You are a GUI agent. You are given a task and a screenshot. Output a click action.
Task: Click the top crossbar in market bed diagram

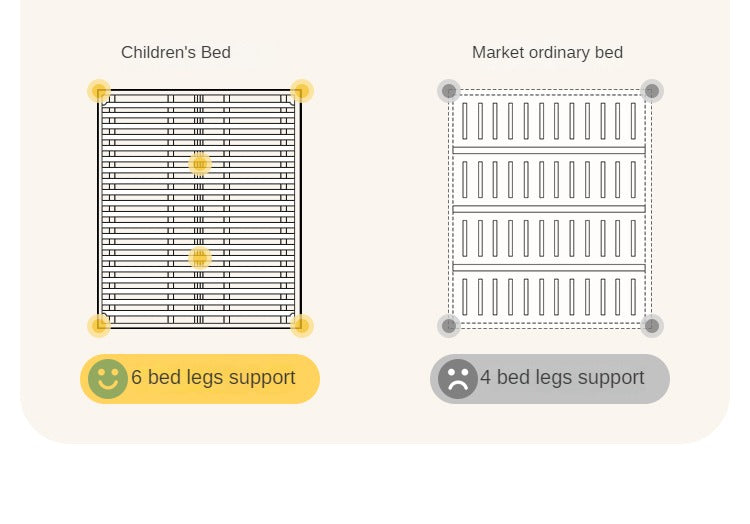(550, 150)
